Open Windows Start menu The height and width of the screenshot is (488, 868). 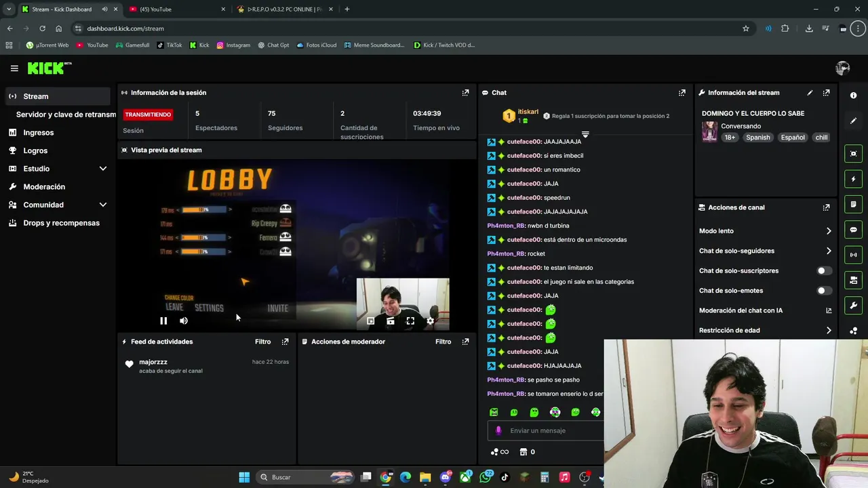pyautogui.click(x=244, y=478)
